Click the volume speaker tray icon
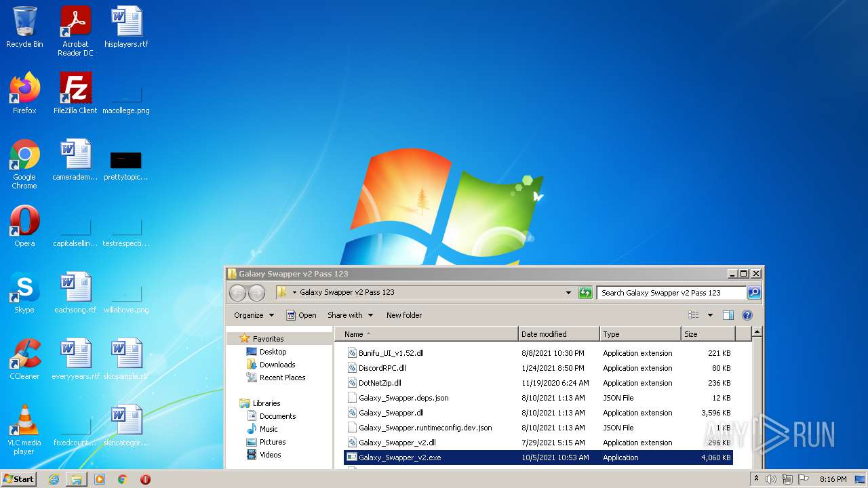This screenshot has height=488, width=868. click(x=771, y=479)
